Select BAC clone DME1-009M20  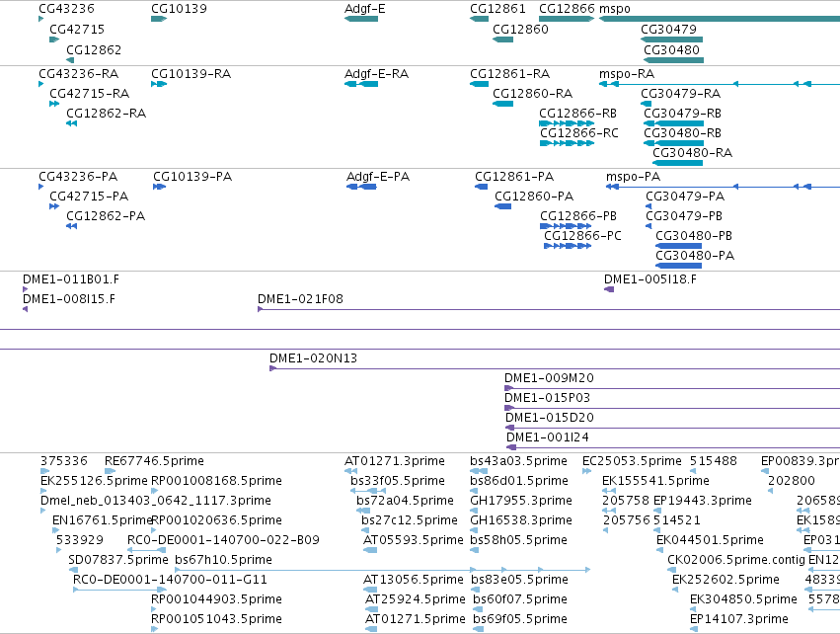[x=549, y=378]
